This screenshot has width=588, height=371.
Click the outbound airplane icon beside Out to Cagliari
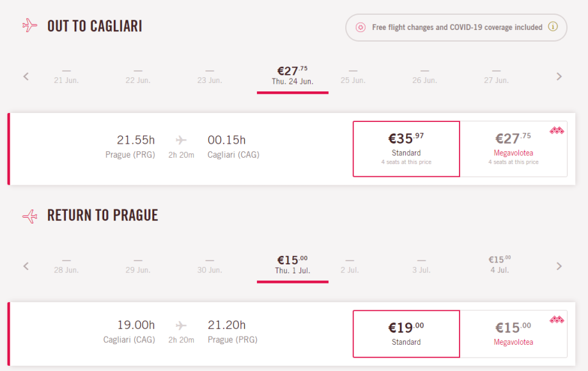pos(29,26)
